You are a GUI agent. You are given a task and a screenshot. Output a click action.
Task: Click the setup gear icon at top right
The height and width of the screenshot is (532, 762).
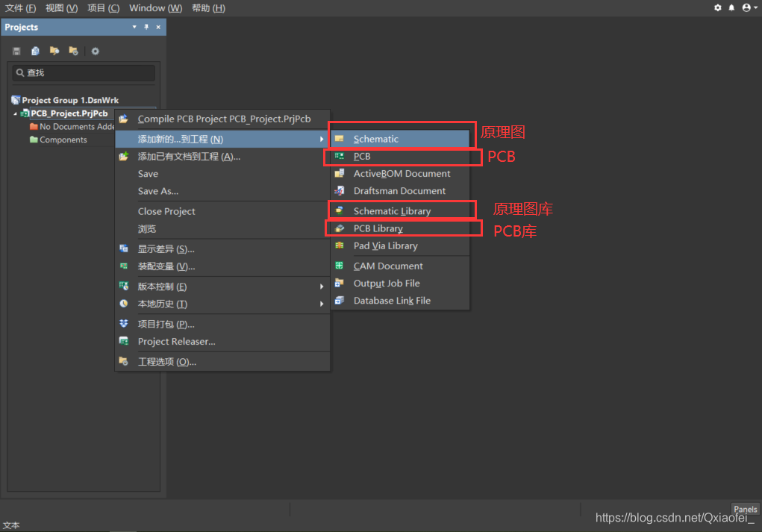tap(718, 7)
